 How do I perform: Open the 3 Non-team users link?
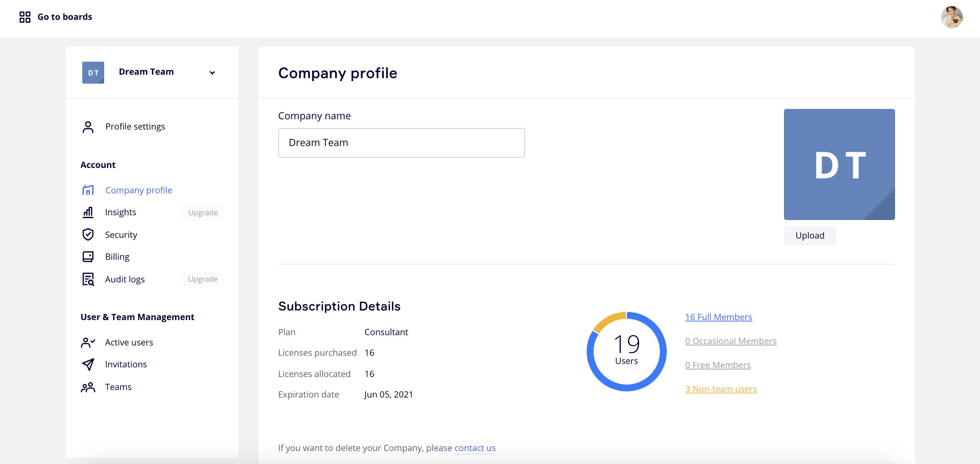[x=721, y=389]
